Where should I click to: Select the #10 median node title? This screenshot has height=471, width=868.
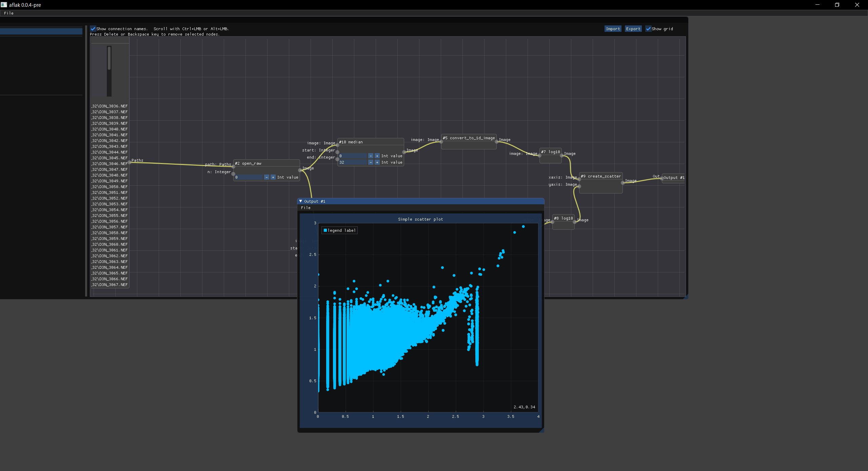pyautogui.click(x=351, y=142)
